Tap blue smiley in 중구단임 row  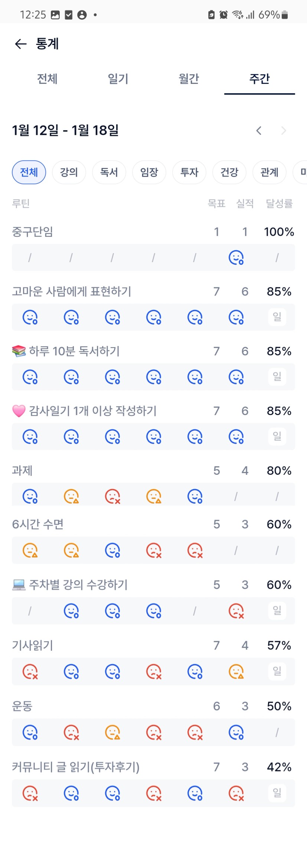click(x=236, y=257)
